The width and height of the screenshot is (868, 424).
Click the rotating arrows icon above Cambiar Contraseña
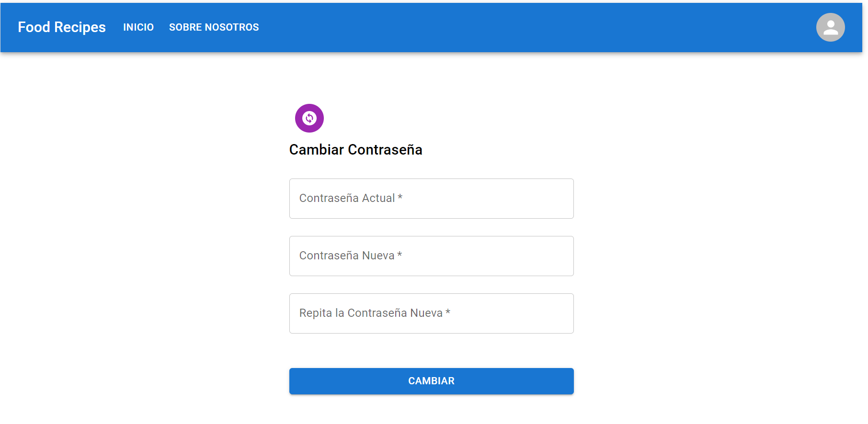tap(309, 118)
